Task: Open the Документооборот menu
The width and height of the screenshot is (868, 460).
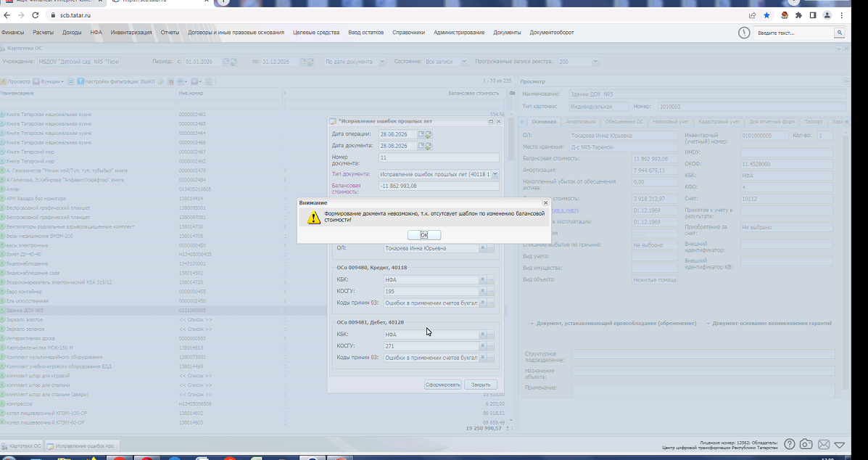Action: pos(552,33)
